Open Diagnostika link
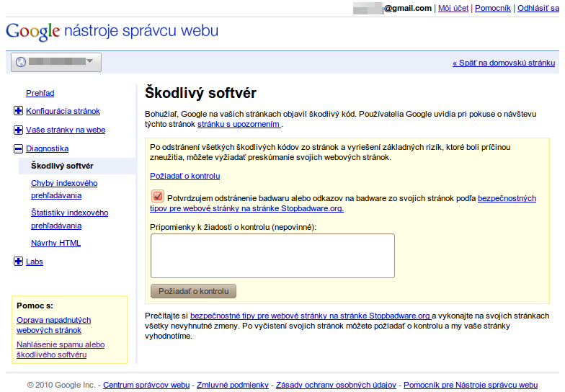The height and width of the screenshot is (392, 565). pos(48,148)
